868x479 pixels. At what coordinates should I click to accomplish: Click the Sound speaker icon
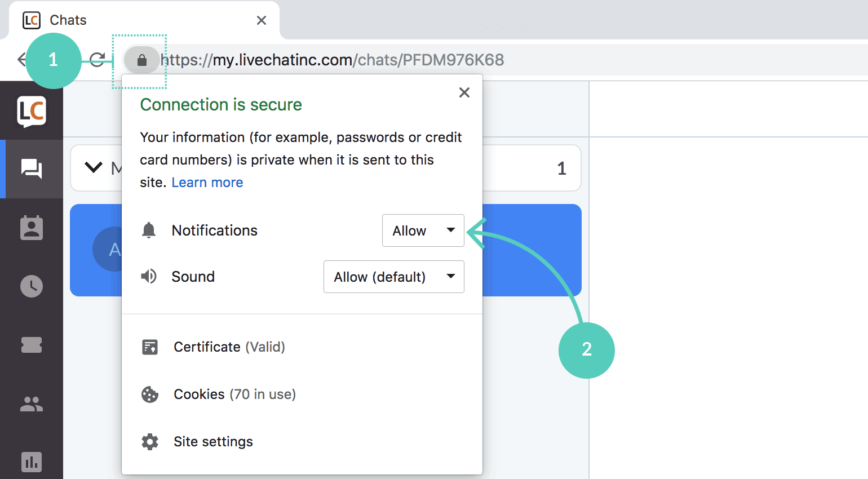coord(149,276)
